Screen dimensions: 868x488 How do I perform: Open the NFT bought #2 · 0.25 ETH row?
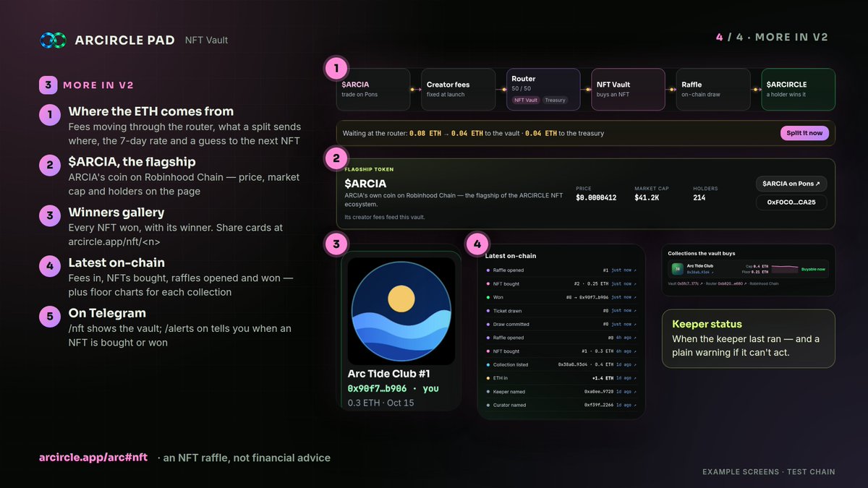[561, 284]
